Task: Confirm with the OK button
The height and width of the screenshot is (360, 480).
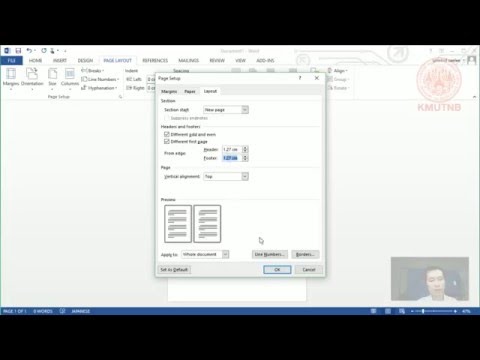Action: tap(277, 269)
